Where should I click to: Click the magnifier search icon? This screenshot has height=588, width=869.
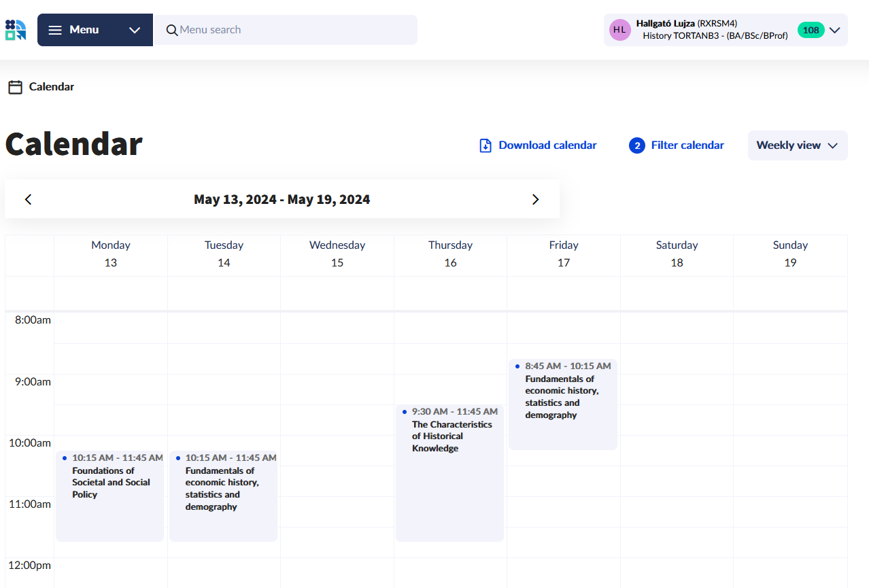tap(172, 30)
